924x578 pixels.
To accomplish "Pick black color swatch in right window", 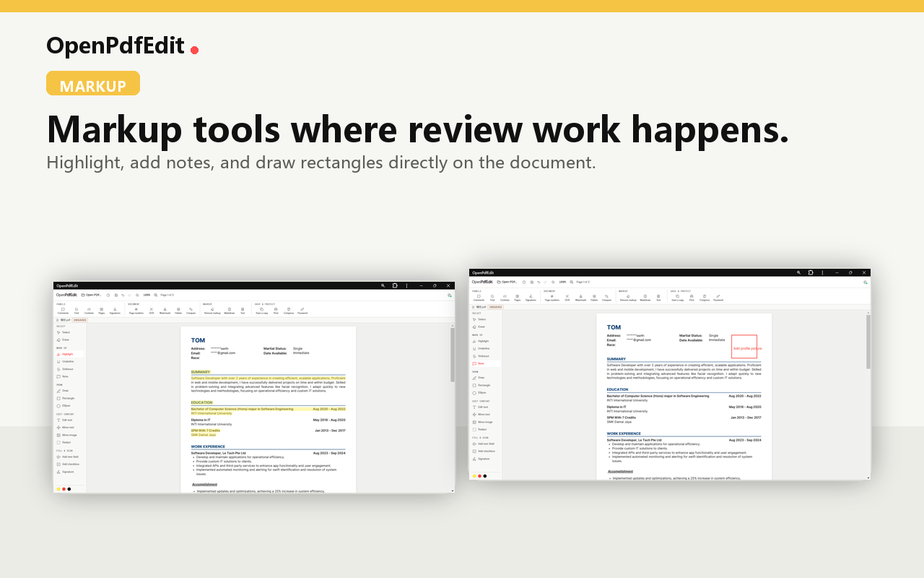I will coord(485,476).
